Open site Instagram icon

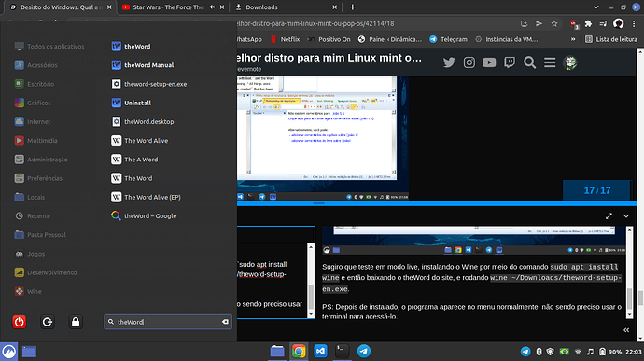pyautogui.click(x=469, y=62)
